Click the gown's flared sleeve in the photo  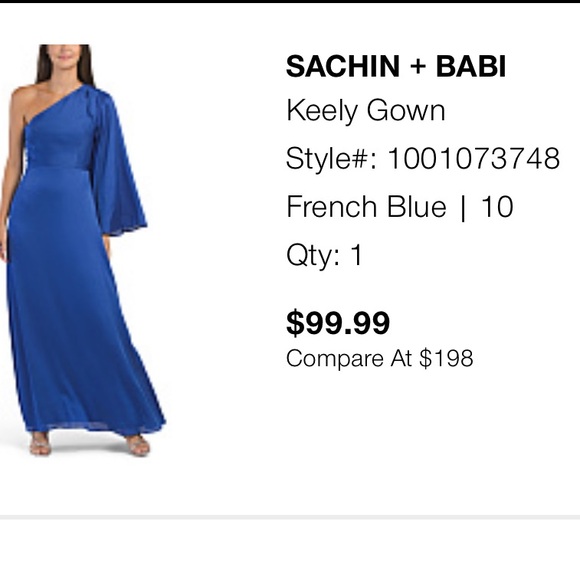[118, 163]
